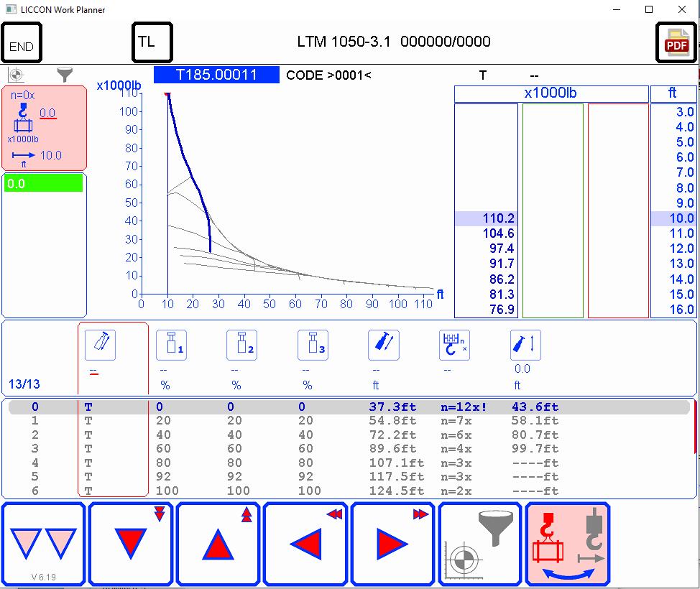Click the 81.3 load capacity value
Viewport: 700px width, 589px height.
502,294
